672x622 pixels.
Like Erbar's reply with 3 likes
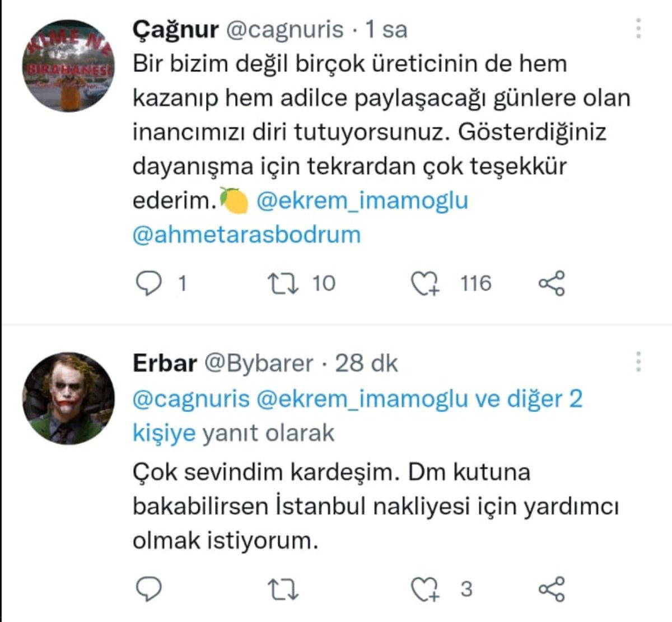coord(426,590)
